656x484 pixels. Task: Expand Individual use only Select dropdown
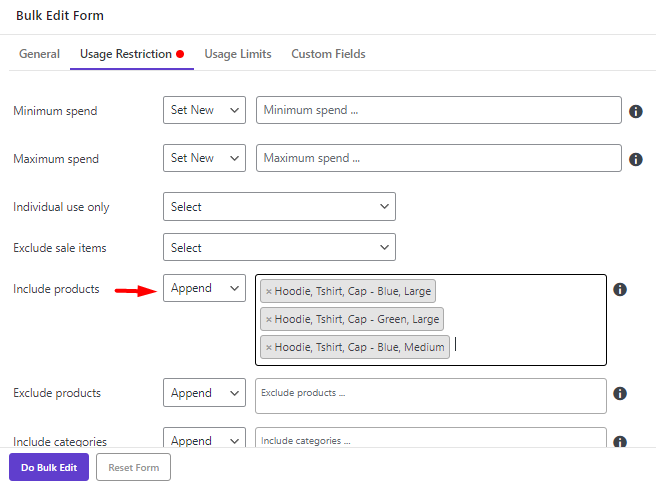(279, 207)
